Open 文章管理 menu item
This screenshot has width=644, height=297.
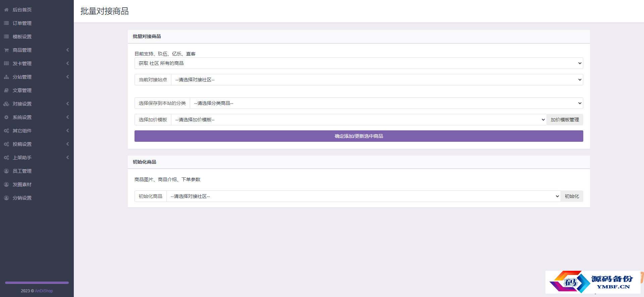tap(37, 90)
